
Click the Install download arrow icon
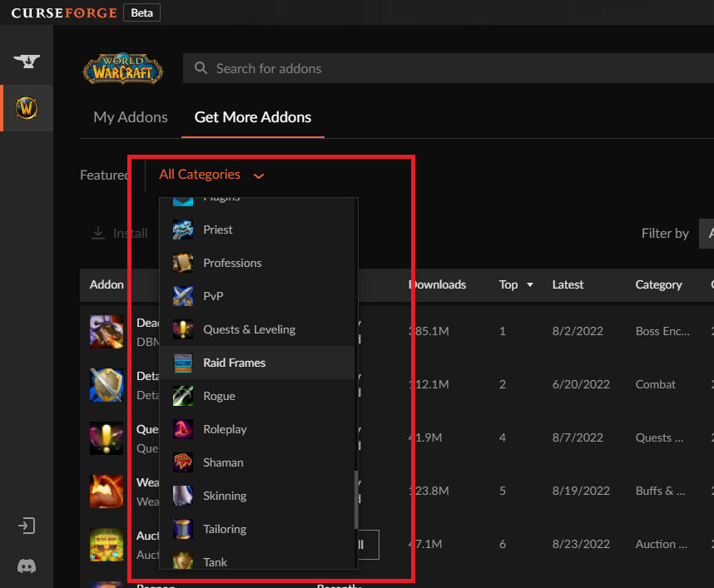click(x=98, y=233)
